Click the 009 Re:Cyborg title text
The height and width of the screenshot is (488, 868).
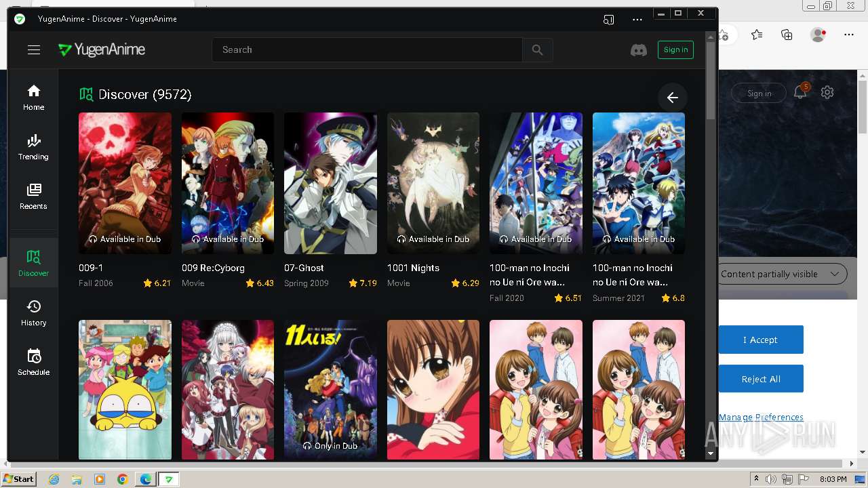click(x=213, y=268)
